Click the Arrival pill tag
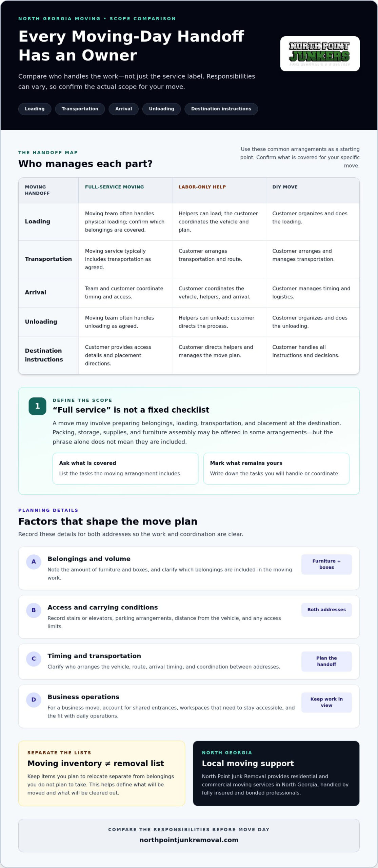Image resolution: width=378 pixels, height=868 pixels. point(123,109)
